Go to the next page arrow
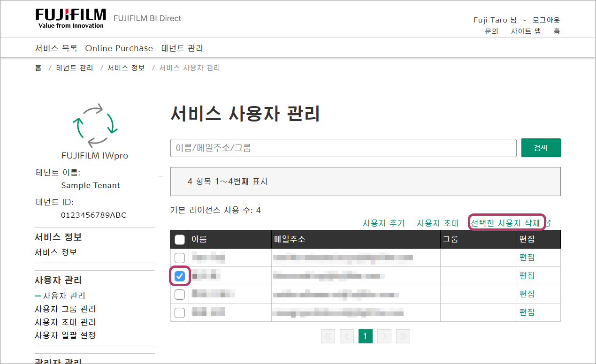This screenshot has width=596, height=364. coord(384,336)
